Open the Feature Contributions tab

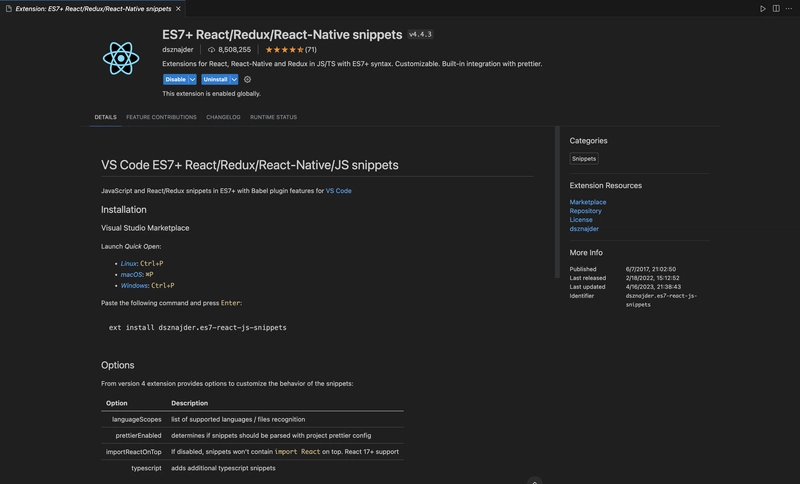(x=161, y=117)
